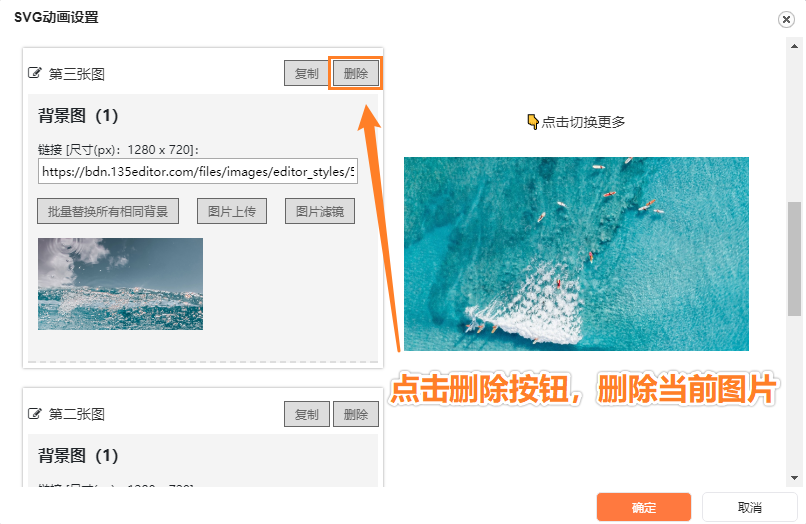The image size is (806, 524).
Task: Open 图片上传 to upload an image
Action: (x=232, y=211)
